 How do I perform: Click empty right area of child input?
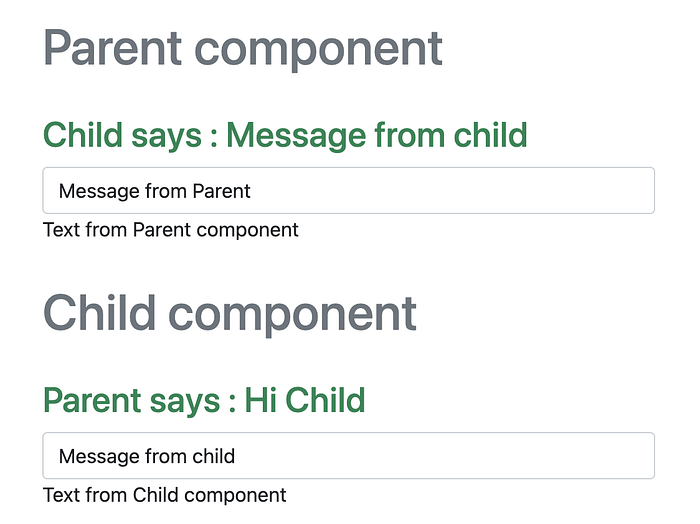[520, 456]
